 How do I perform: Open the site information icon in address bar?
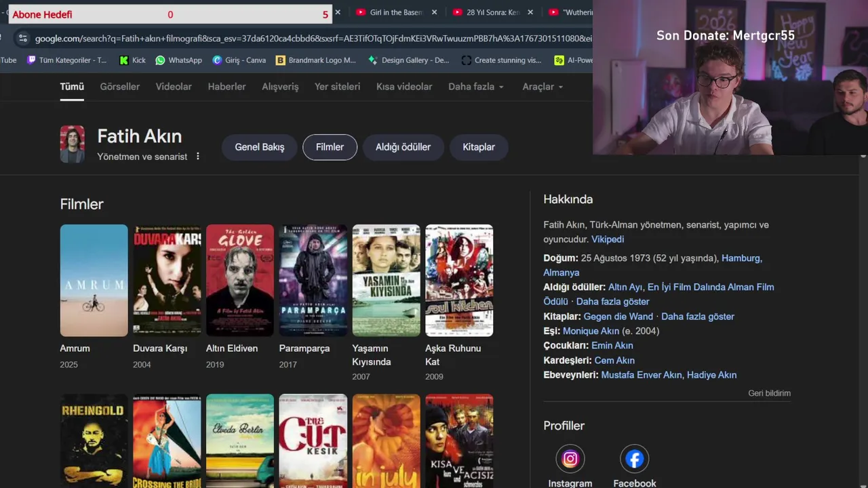[23, 39]
